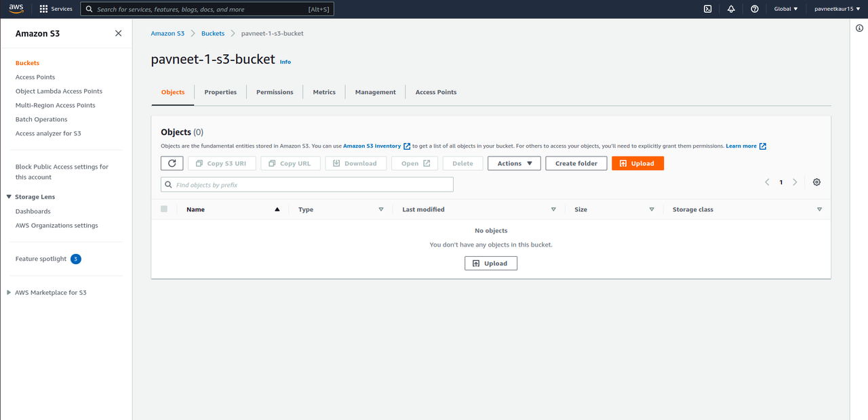Sort by the Size column arrow
The image size is (868, 420).
click(652, 209)
